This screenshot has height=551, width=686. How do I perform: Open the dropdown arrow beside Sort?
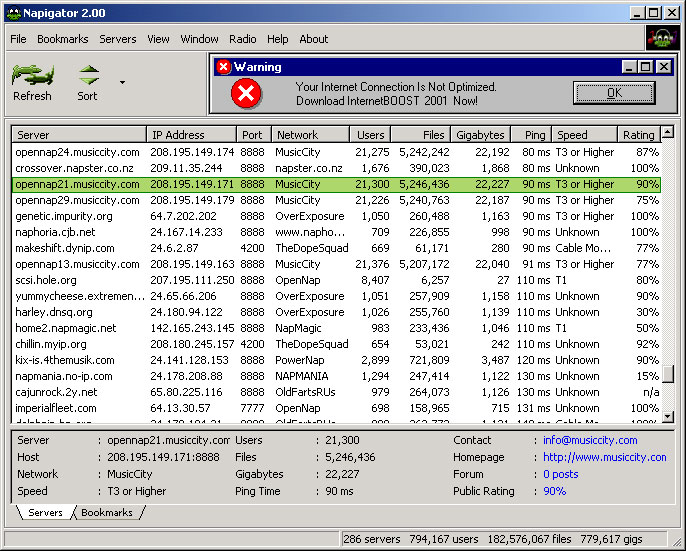click(x=122, y=82)
